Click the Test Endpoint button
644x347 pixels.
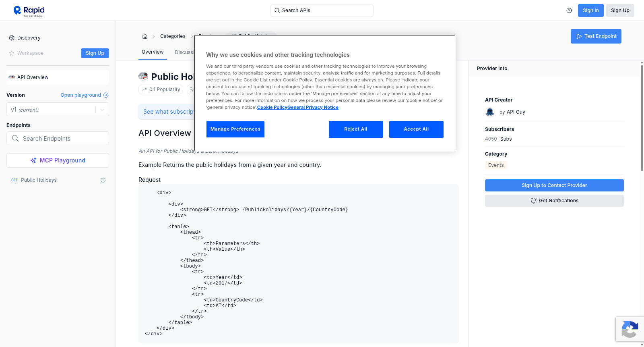(x=596, y=36)
